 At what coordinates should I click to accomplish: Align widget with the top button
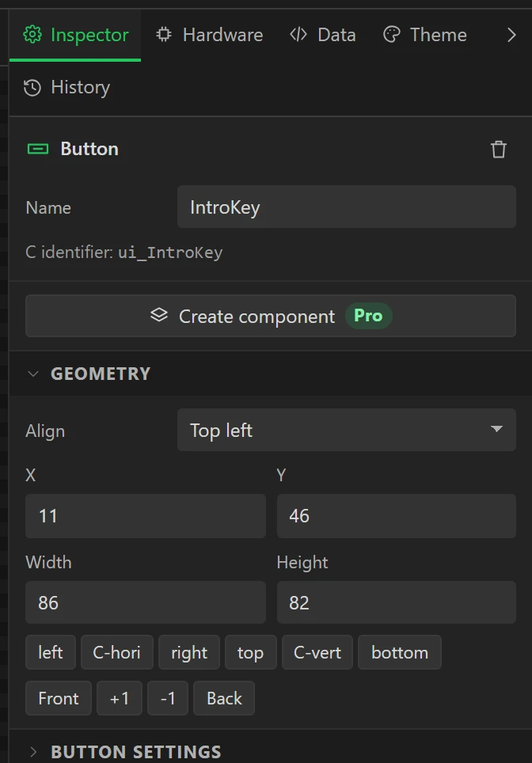coord(251,652)
